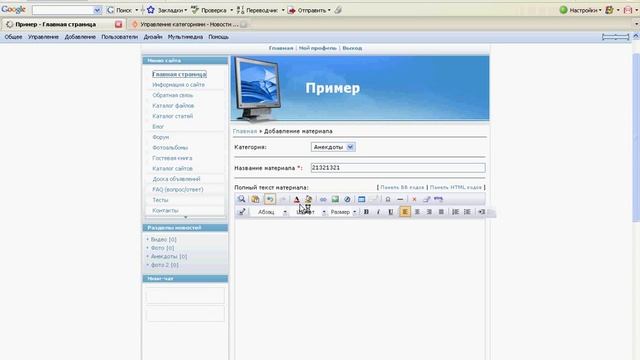Click the Название материала input field
640x360 pixels.
click(x=398, y=168)
